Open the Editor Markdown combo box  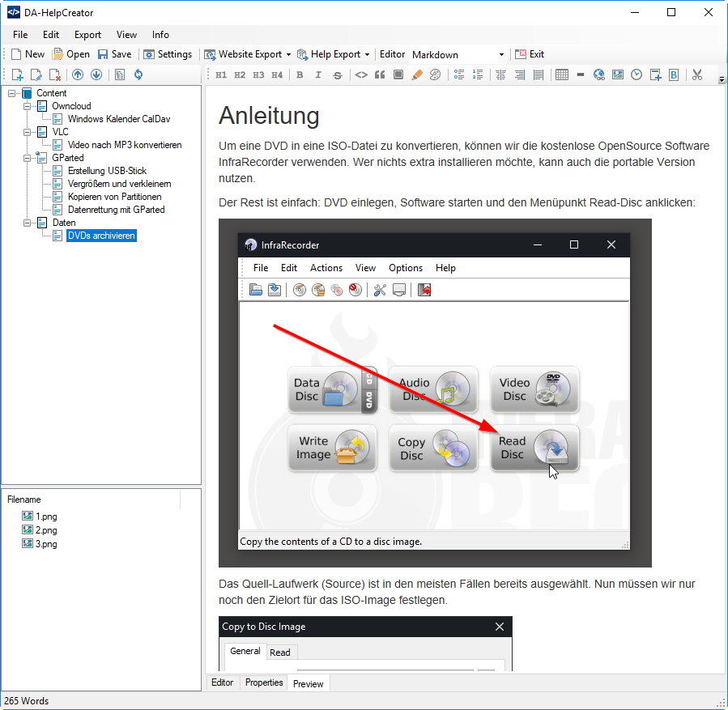458,55
